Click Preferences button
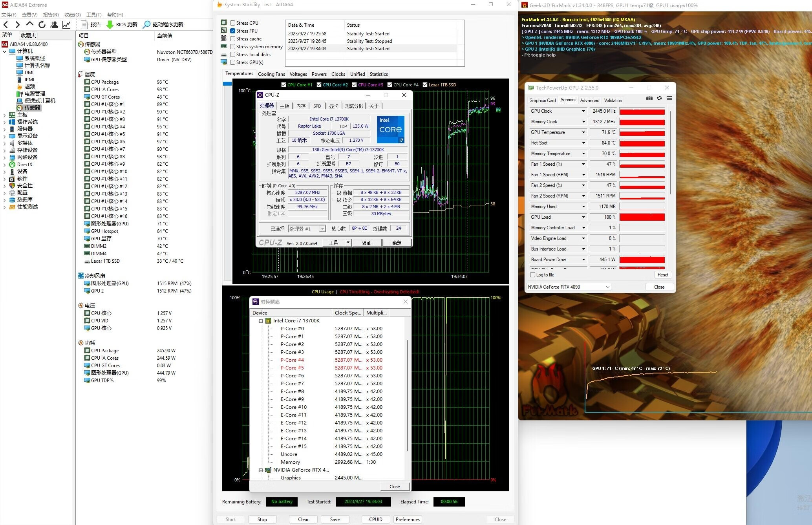The width and height of the screenshot is (812, 525). pyautogui.click(x=408, y=520)
